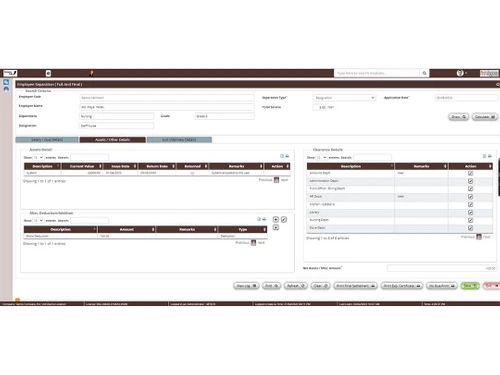The height and width of the screenshot is (375, 500).
Task: Click the Print Exp. Certificate button
Action: (402, 286)
